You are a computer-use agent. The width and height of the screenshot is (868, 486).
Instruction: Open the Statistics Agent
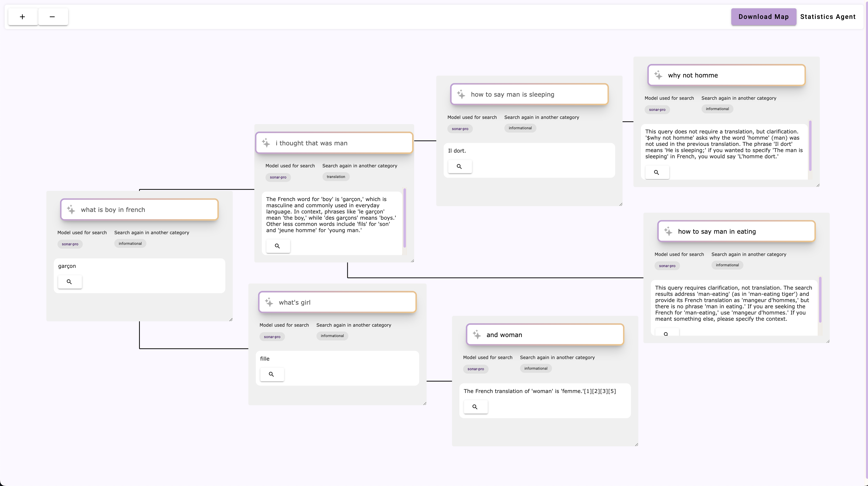pos(828,17)
